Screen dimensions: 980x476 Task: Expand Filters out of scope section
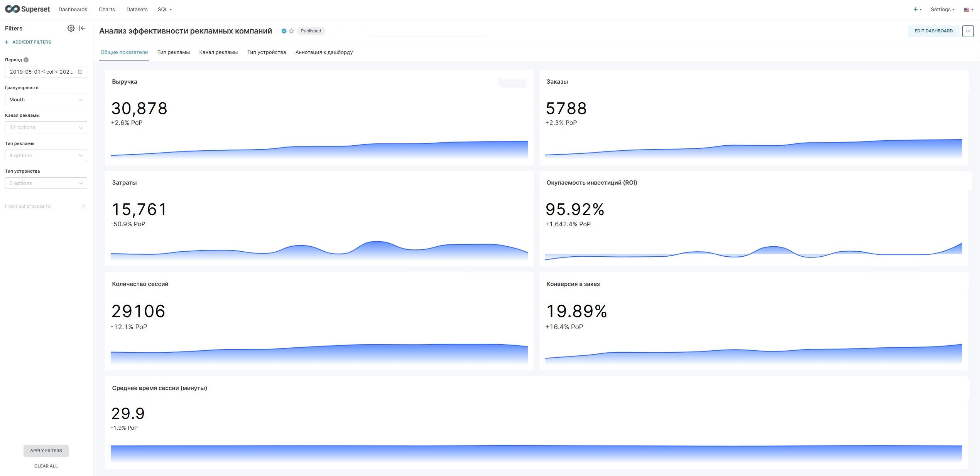pyautogui.click(x=45, y=206)
